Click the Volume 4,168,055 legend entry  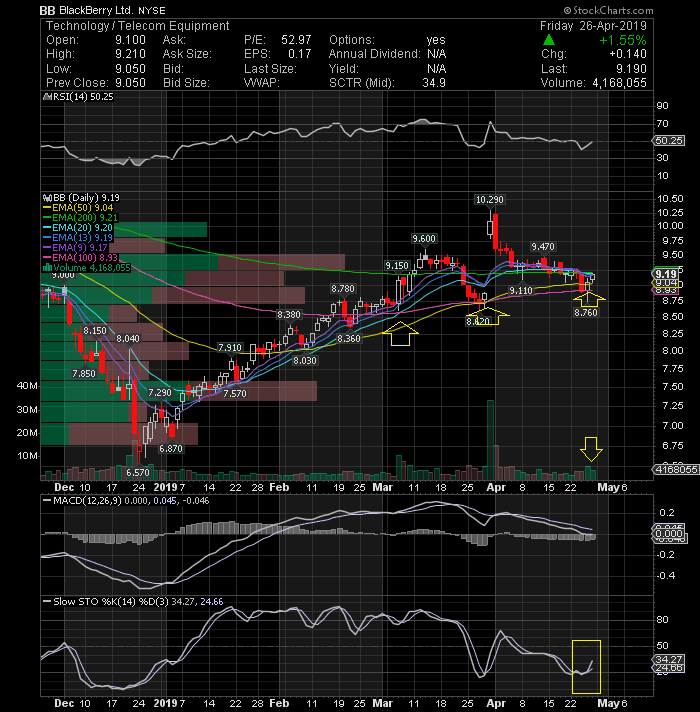click(x=91, y=268)
